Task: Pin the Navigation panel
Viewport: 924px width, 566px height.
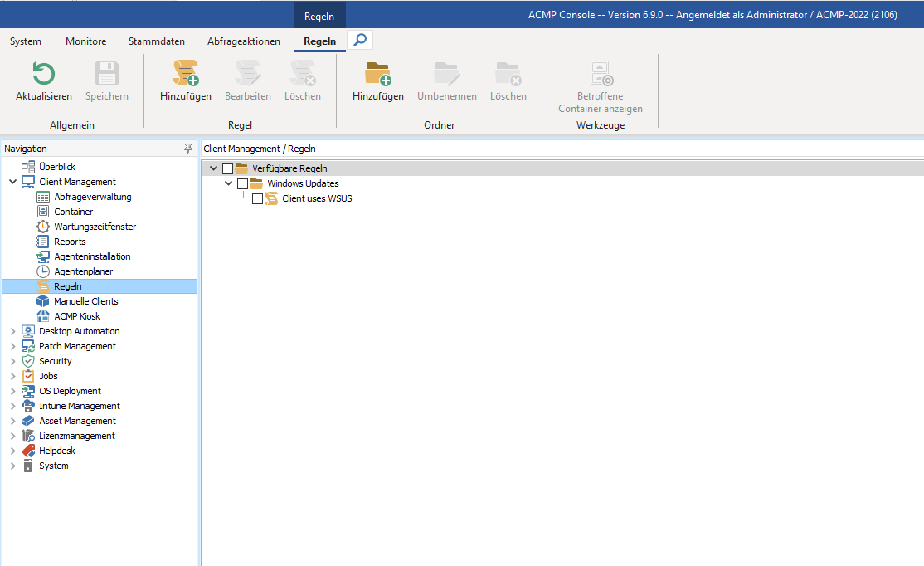Action: click(x=188, y=149)
